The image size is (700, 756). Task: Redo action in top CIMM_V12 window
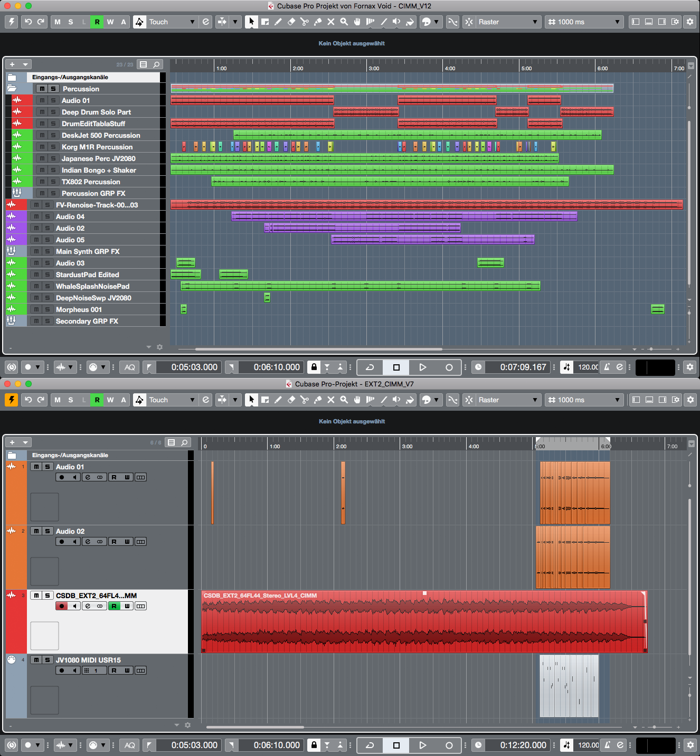coord(41,22)
